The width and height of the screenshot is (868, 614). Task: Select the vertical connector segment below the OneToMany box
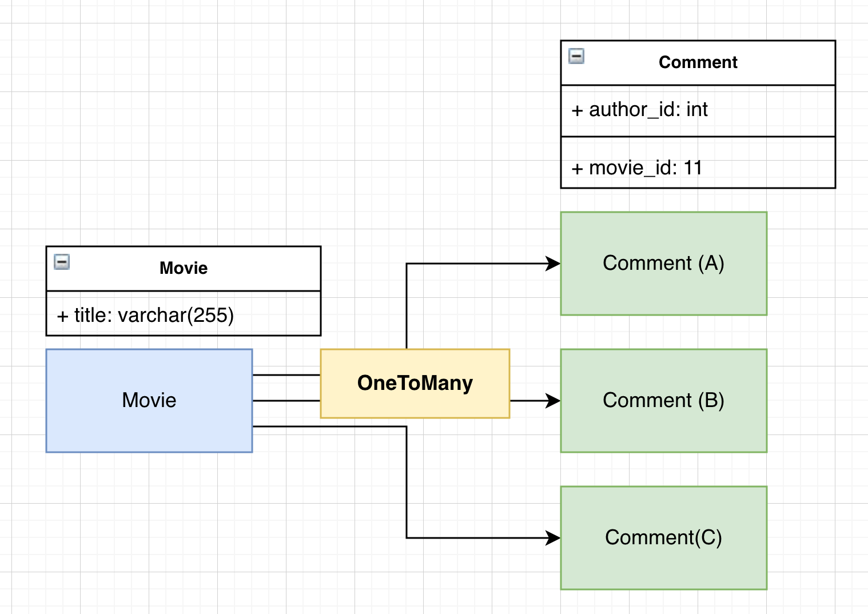click(x=407, y=480)
